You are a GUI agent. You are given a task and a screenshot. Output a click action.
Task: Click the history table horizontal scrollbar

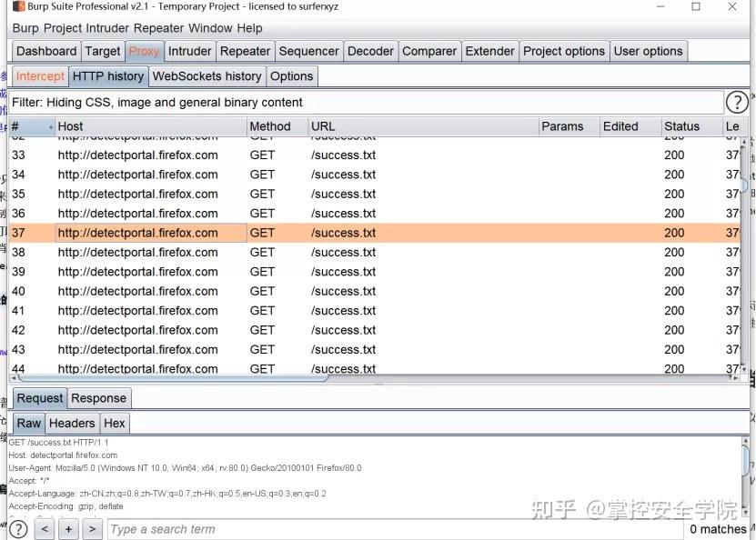click(x=173, y=377)
